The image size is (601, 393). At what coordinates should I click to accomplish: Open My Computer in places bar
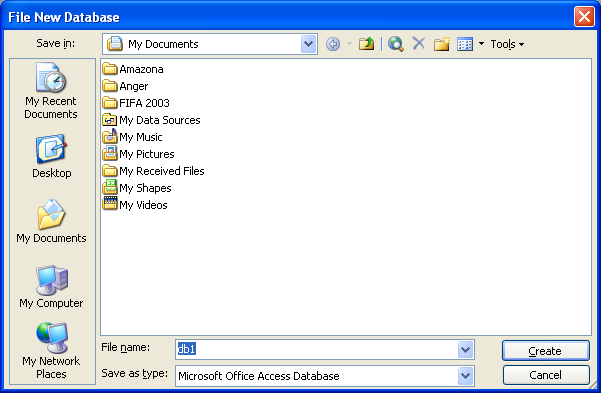51,287
